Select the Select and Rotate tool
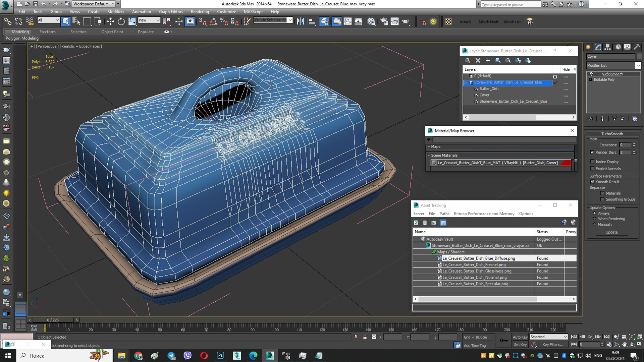Image resolution: width=644 pixels, height=362 pixels. click(x=121, y=22)
